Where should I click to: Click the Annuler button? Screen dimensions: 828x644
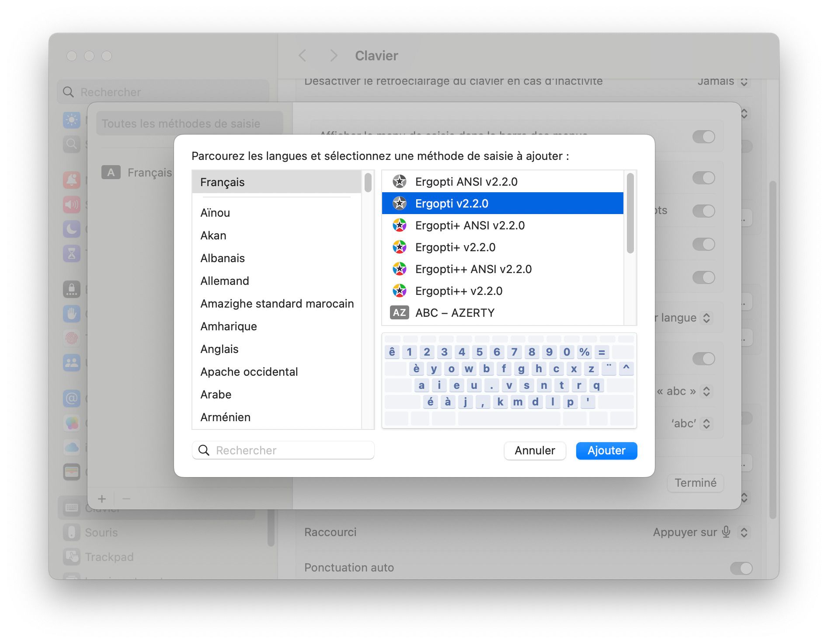click(x=535, y=450)
